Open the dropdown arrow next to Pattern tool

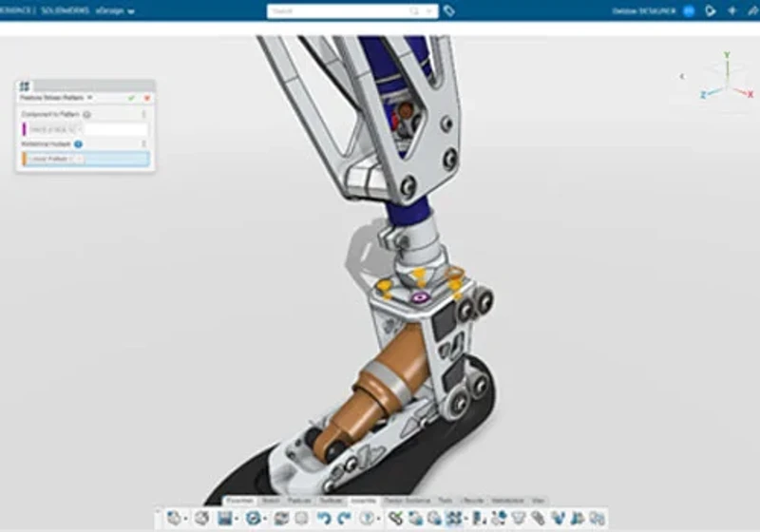point(465,519)
